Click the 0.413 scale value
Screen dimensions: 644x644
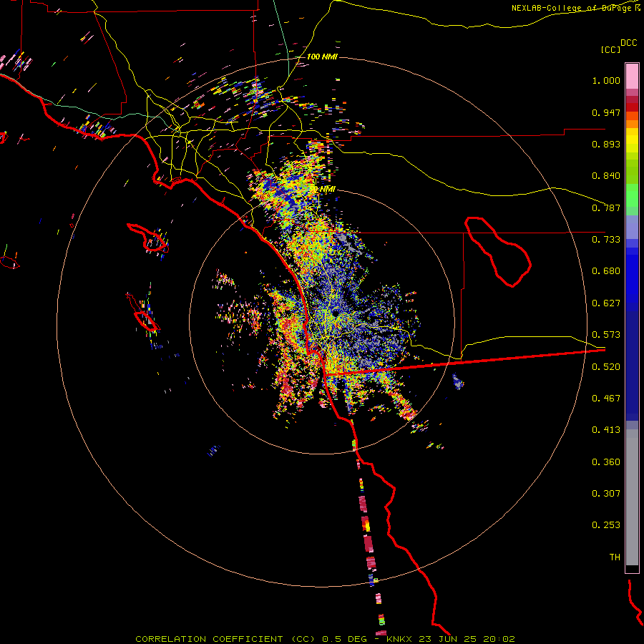606,430
